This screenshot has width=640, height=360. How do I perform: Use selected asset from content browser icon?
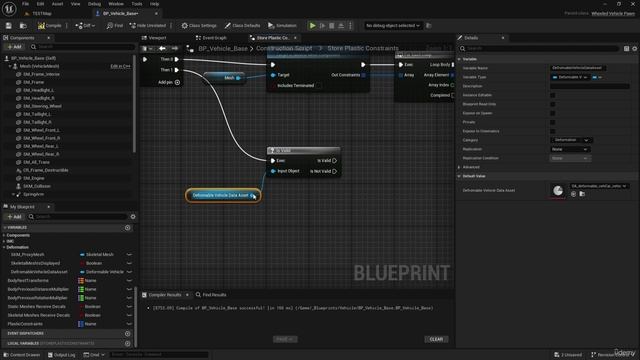point(573,194)
